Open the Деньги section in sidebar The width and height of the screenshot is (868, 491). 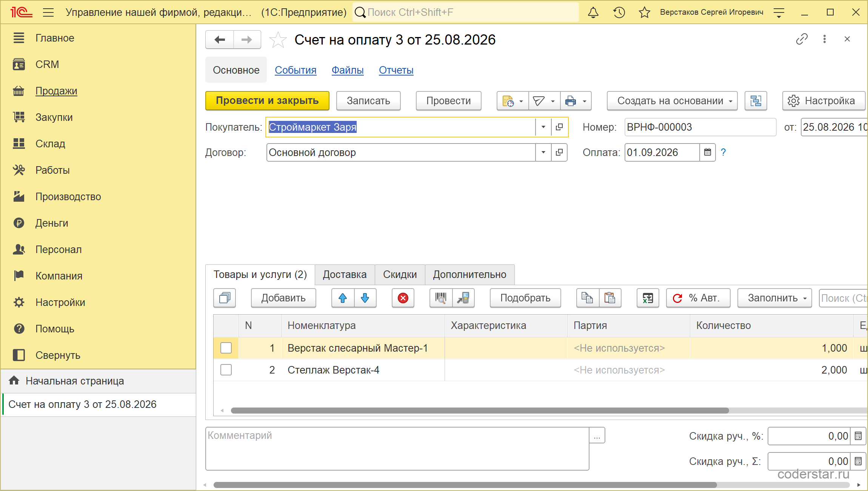coord(52,223)
